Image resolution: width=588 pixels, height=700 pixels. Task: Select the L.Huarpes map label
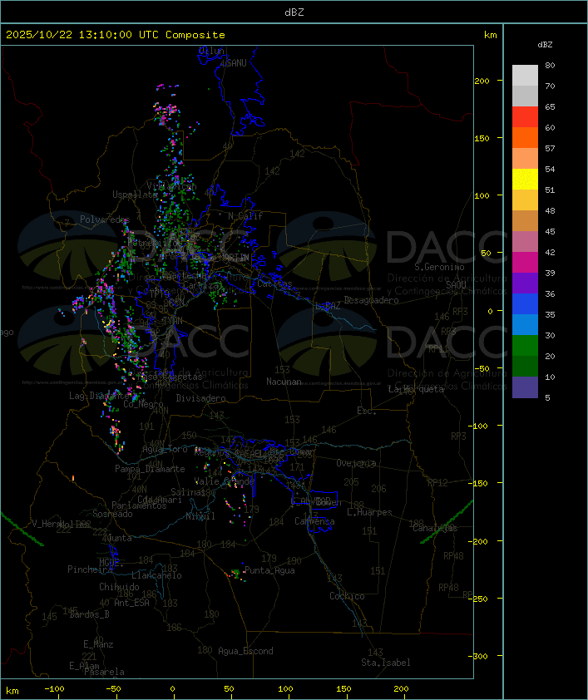pyautogui.click(x=369, y=512)
